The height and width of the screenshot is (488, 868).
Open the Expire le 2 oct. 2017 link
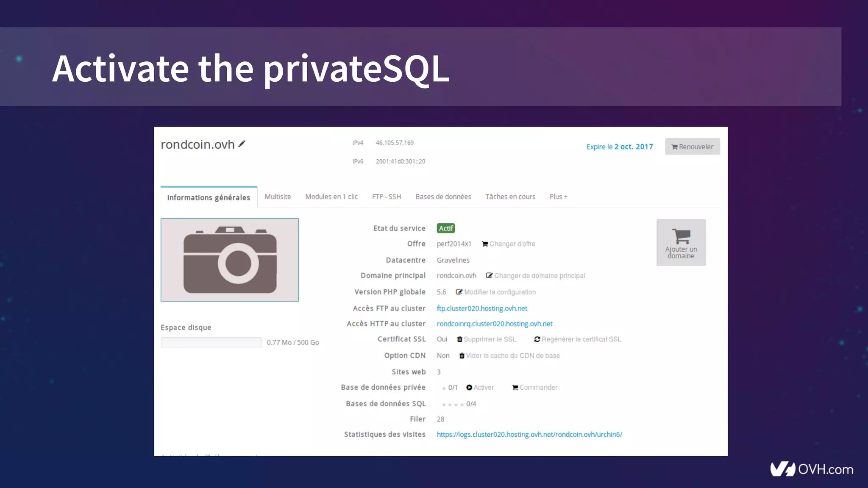click(x=619, y=147)
